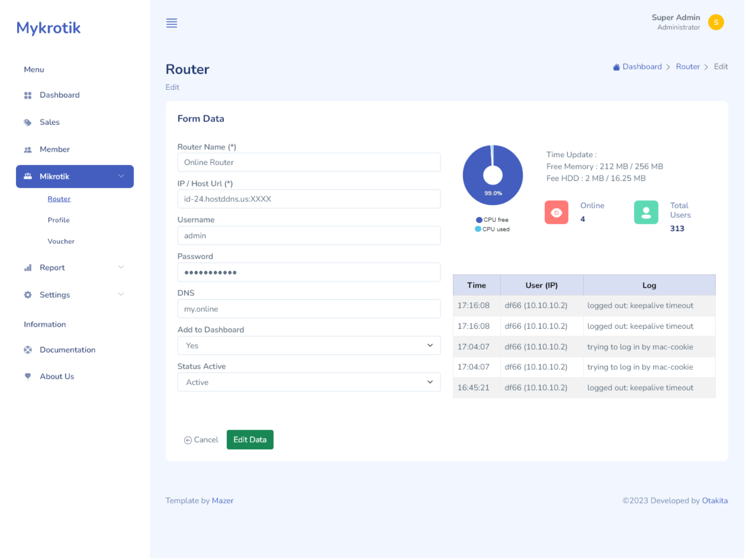This screenshot has width=746, height=560.
Task: Expand the Report menu chevron
Action: pos(121,267)
